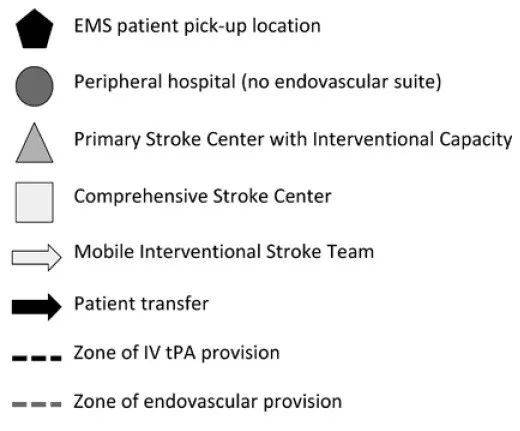This screenshot has width=520, height=431.
Task: Click the light square Comprehensive Stroke Center icon
Action: pyautogui.click(x=34, y=202)
